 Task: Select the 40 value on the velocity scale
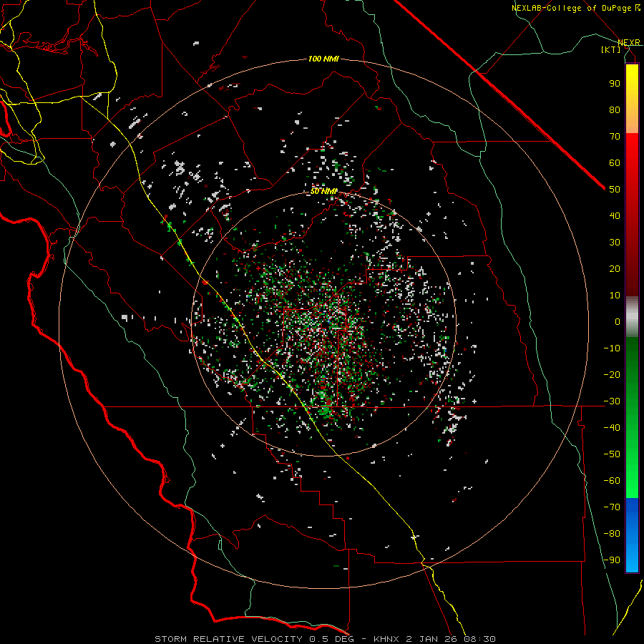click(x=615, y=216)
